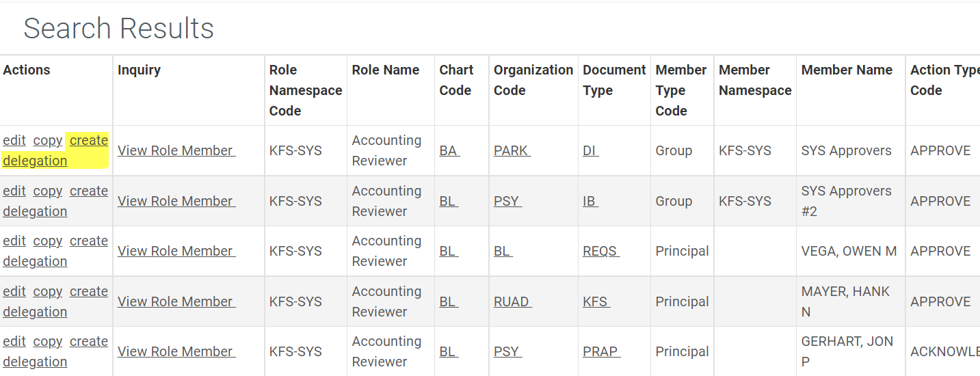Click edit link in BA PARK row
The height and width of the screenshot is (376, 980).
point(14,141)
